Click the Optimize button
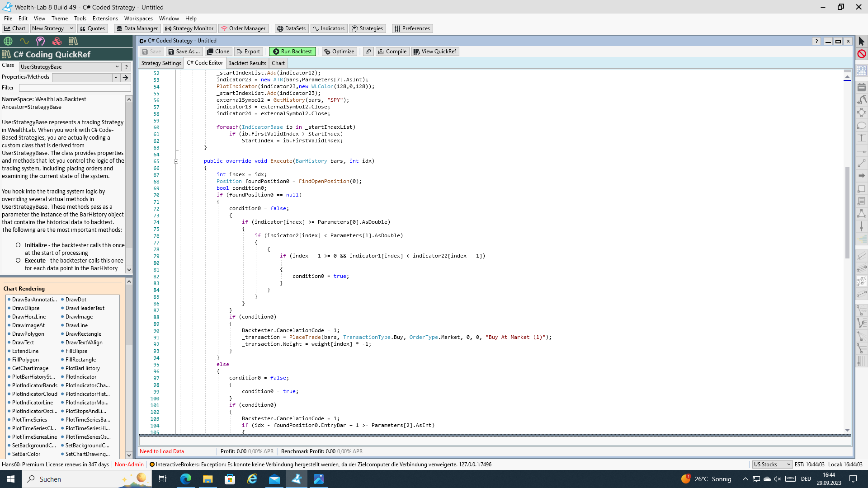Viewport: 868px width, 488px height. 339,52
